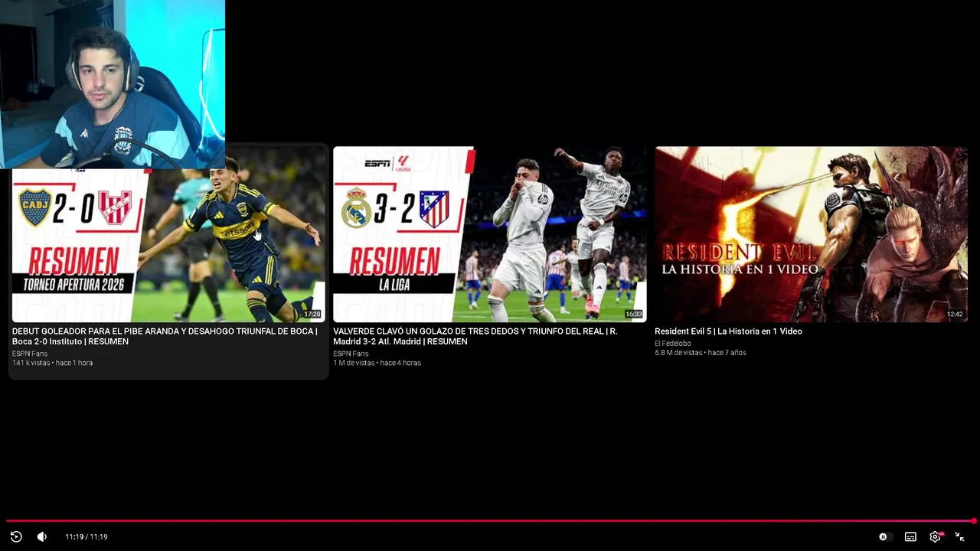Click the 17:28 duration badge
The width and height of the screenshot is (980, 551).
[312, 315]
